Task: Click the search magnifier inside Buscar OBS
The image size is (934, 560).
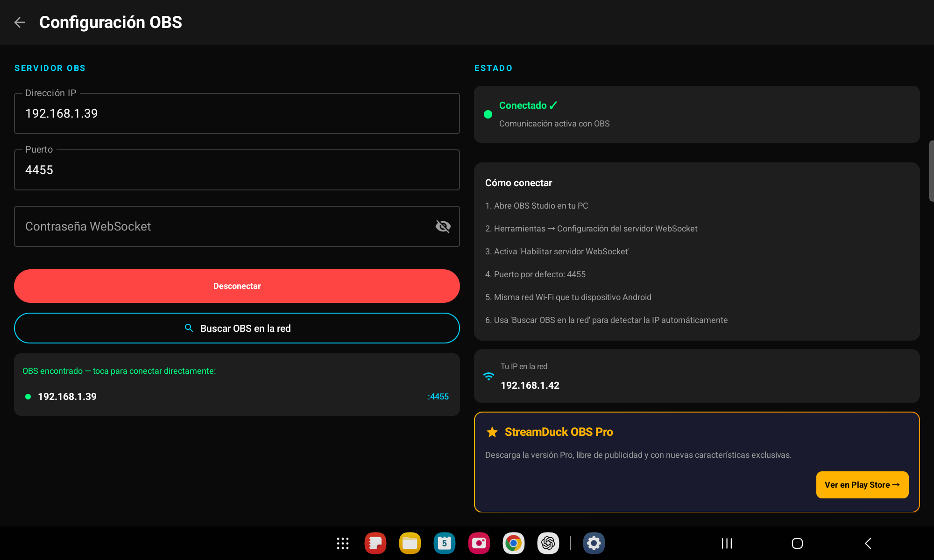Action: pos(189,328)
